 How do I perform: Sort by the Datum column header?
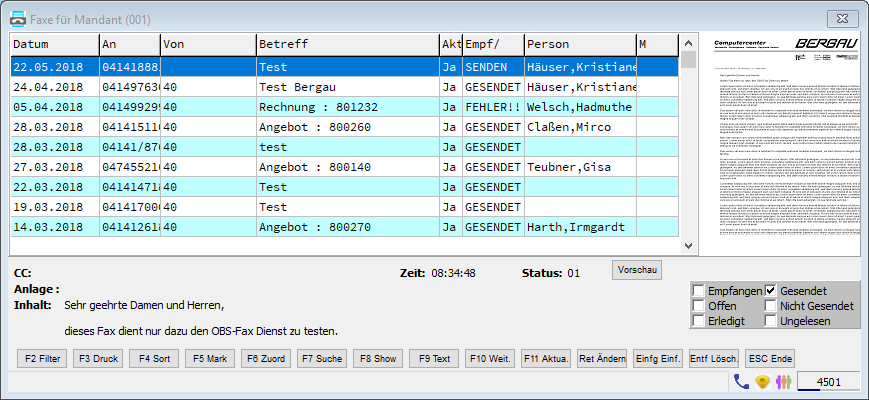click(x=54, y=45)
